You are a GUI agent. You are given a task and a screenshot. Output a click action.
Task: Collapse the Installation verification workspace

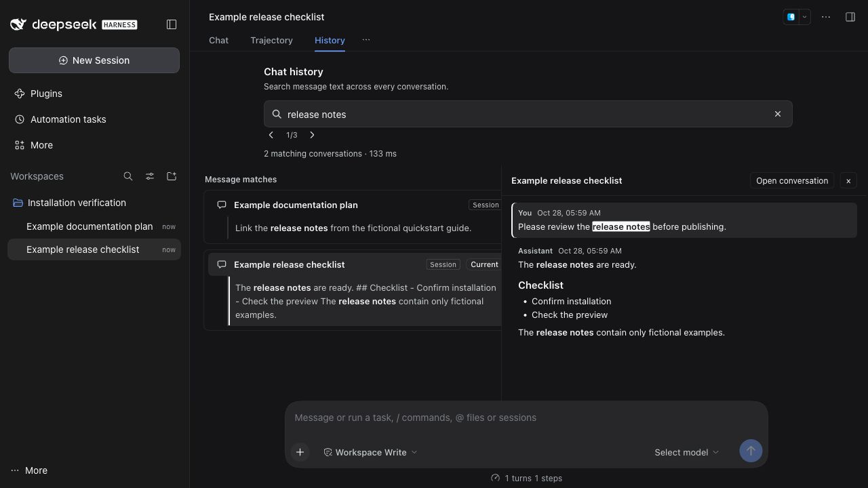(94, 203)
